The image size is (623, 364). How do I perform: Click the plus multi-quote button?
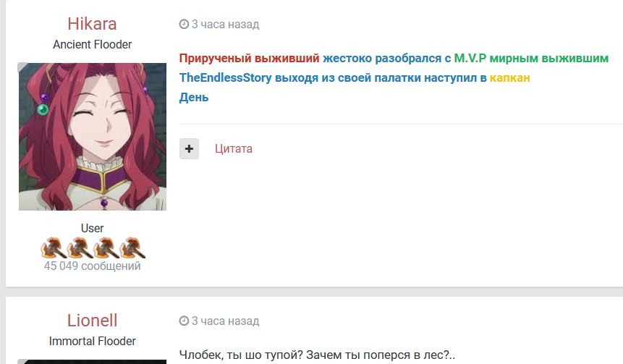pos(189,148)
